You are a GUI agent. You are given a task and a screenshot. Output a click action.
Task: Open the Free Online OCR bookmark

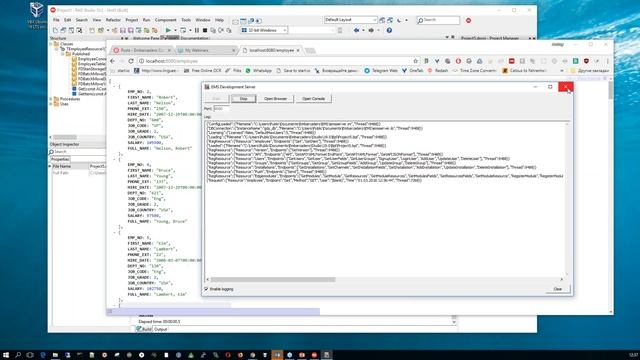[x=202, y=71]
